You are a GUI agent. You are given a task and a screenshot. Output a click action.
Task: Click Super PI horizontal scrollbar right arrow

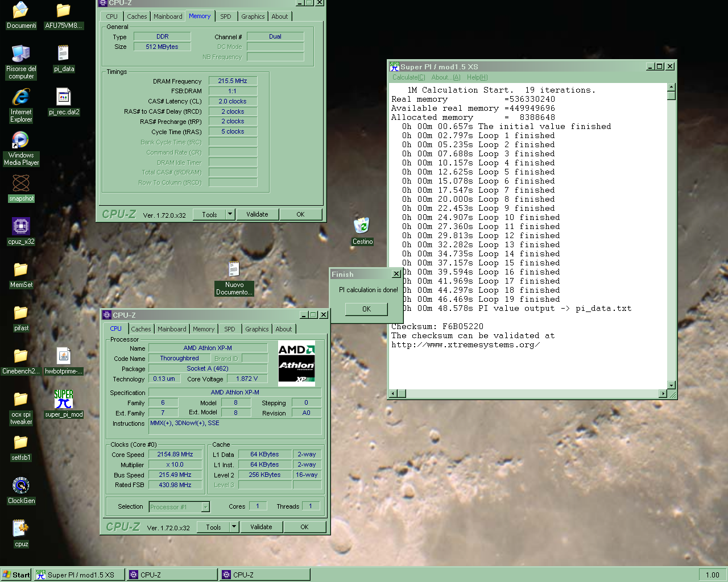(663, 393)
